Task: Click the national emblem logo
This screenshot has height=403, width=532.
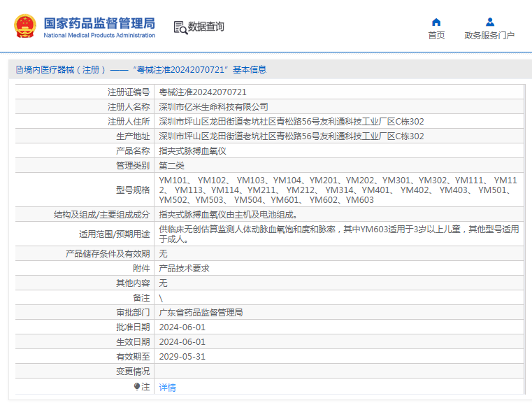Action: [25, 26]
